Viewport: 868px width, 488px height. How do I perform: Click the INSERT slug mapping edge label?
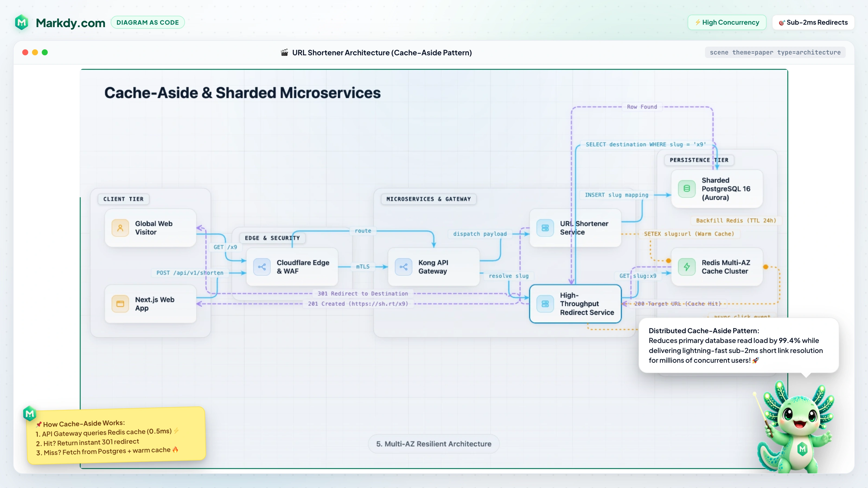pyautogui.click(x=616, y=195)
